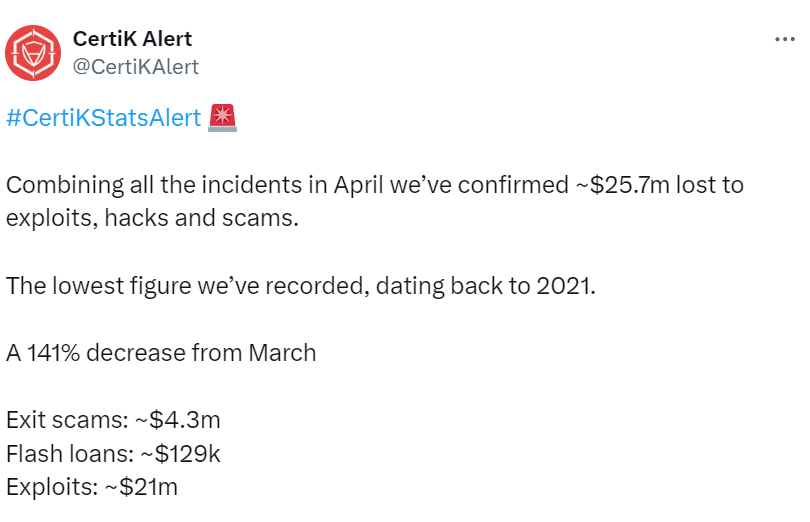Click the "lowest figure we've recorded" line
The image size is (810, 522).
(x=300, y=285)
